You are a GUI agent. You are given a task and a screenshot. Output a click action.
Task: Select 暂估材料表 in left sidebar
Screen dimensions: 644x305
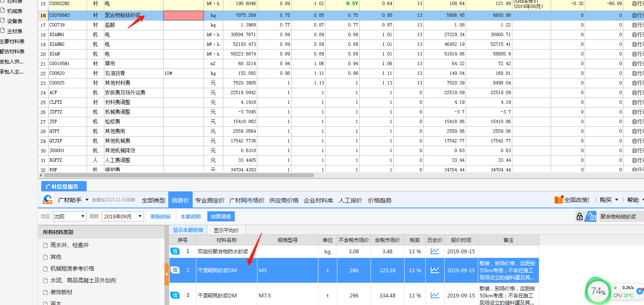12,52
